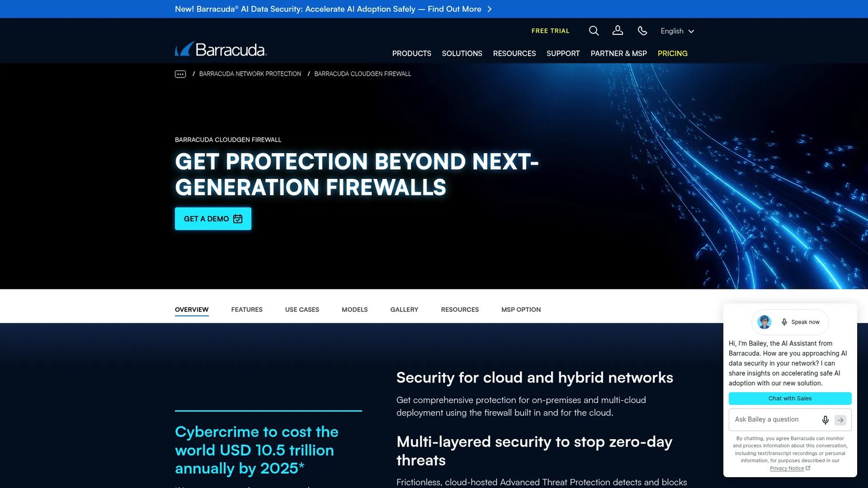Click the GET A DEMO button
The width and height of the screenshot is (868, 488).
tap(213, 218)
